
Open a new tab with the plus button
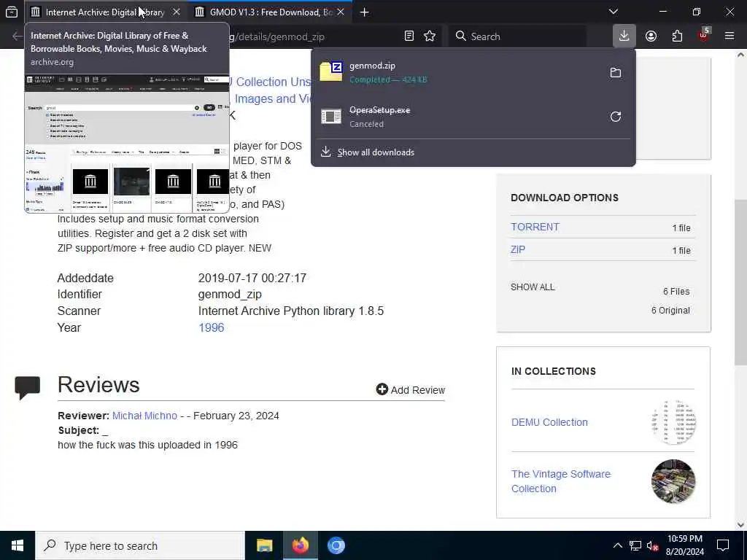click(x=365, y=12)
